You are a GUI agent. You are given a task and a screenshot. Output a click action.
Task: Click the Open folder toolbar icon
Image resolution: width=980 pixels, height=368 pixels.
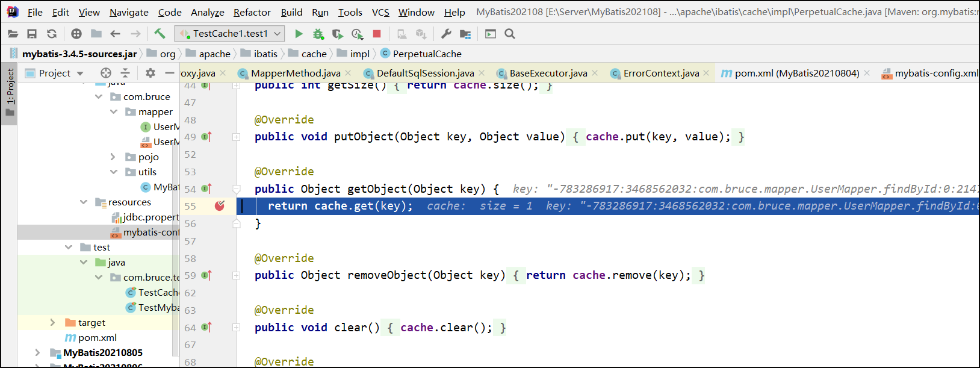13,34
